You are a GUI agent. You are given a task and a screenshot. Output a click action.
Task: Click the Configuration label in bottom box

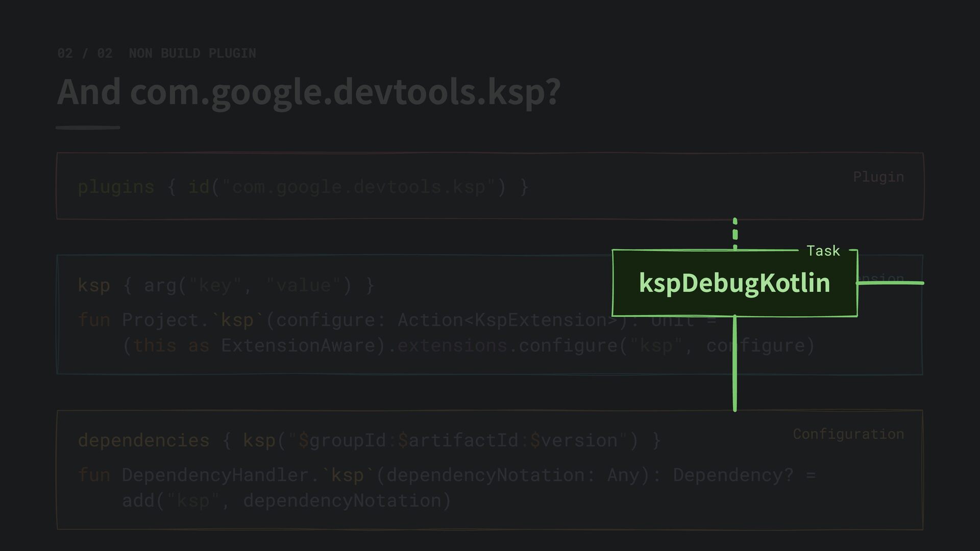848,434
